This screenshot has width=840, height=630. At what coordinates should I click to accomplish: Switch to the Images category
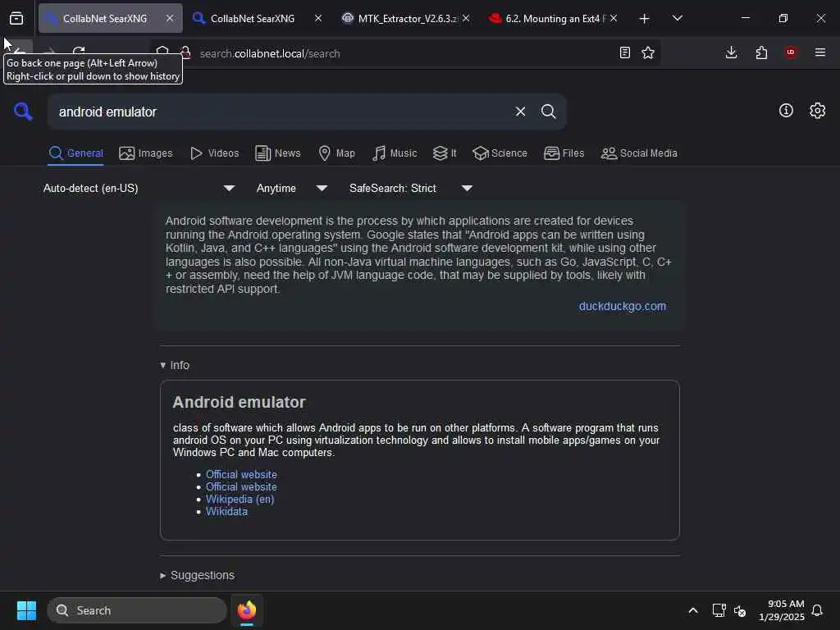coord(146,153)
